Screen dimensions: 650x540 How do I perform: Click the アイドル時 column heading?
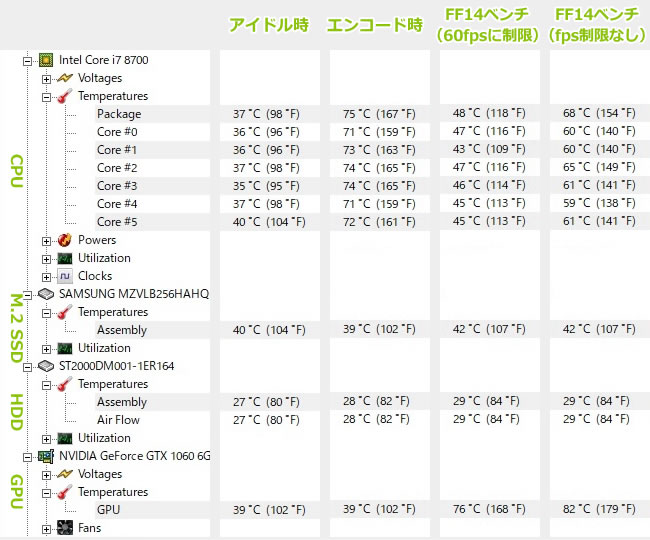click(269, 25)
